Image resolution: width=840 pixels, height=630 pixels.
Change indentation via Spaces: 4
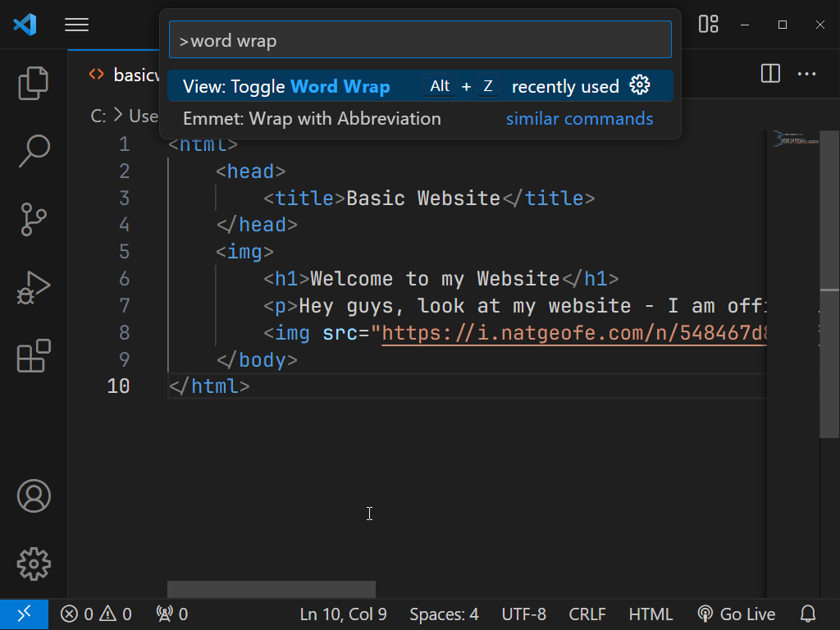tap(444, 614)
